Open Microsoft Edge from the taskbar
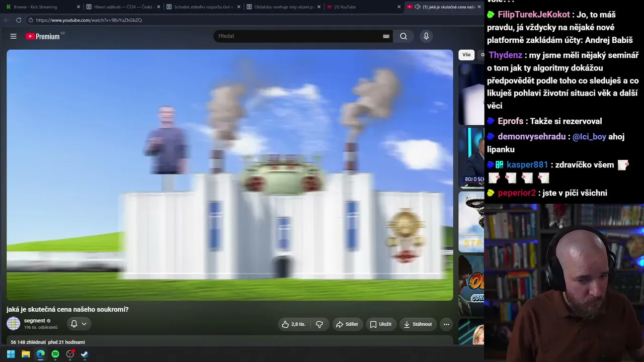Screen dimensions: 644x362 point(40,354)
